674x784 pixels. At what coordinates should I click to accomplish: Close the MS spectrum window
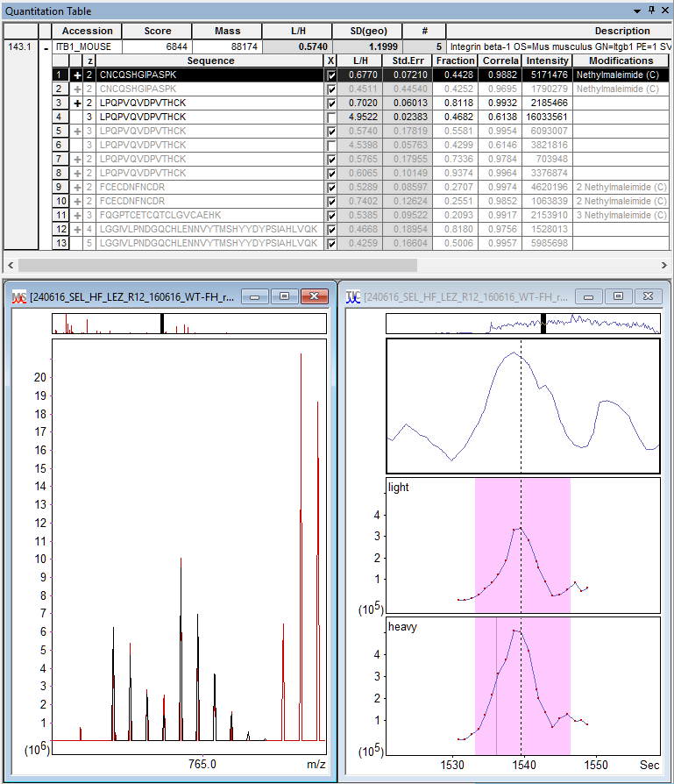coord(315,296)
